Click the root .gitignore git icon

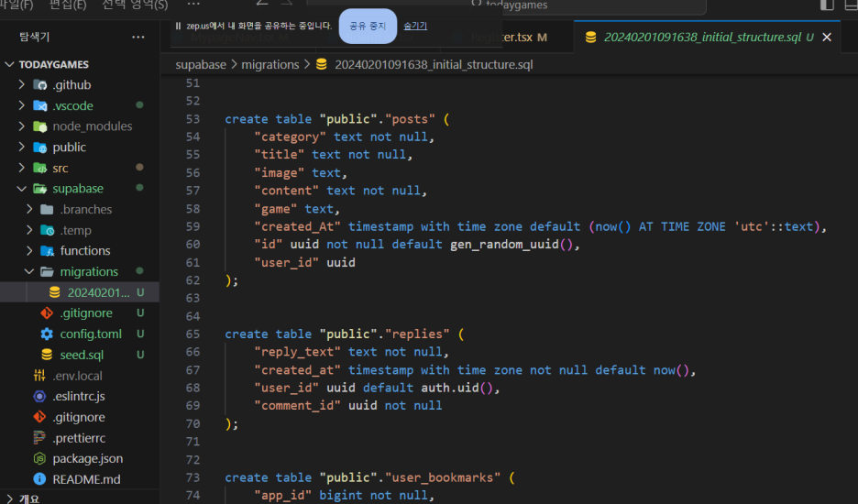[x=39, y=417]
